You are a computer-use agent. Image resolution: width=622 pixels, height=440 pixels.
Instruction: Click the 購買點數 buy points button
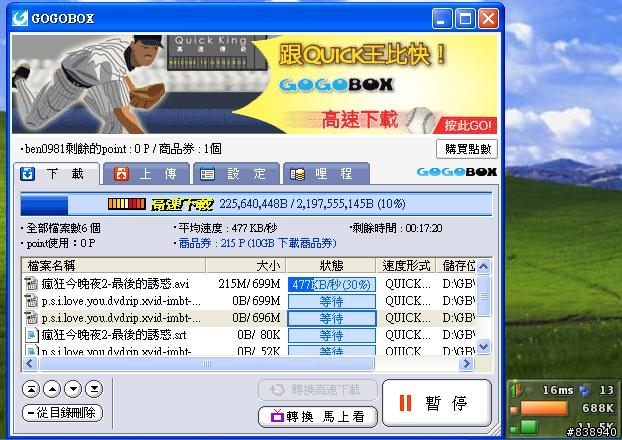[x=467, y=149]
